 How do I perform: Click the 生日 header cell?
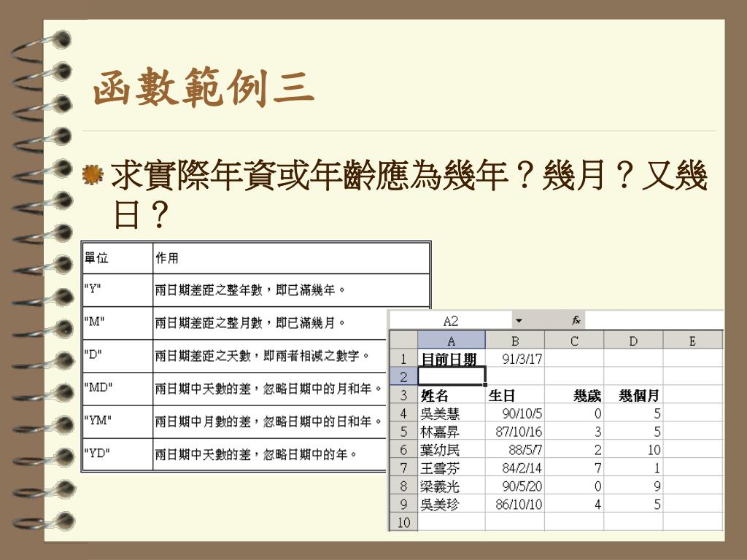pyautogui.click(x=515, y=394)
